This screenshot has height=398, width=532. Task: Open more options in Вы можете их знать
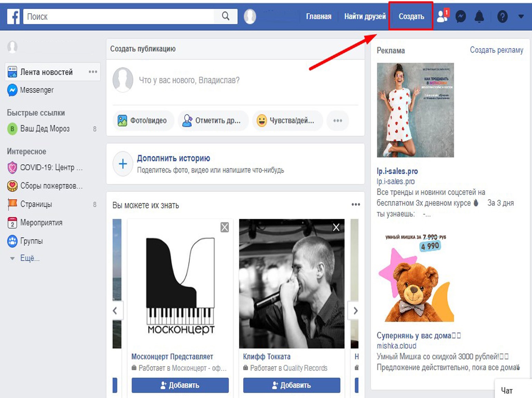tap(355, 205)
